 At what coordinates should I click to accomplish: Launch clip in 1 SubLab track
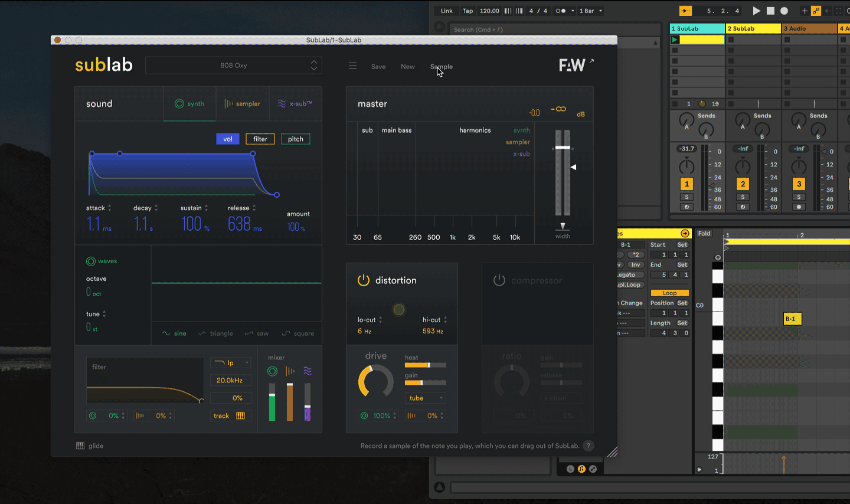[675, 40]
